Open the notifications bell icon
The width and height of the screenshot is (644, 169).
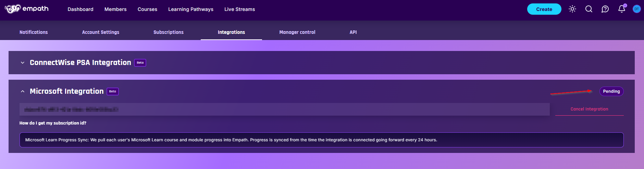[621, 9]
